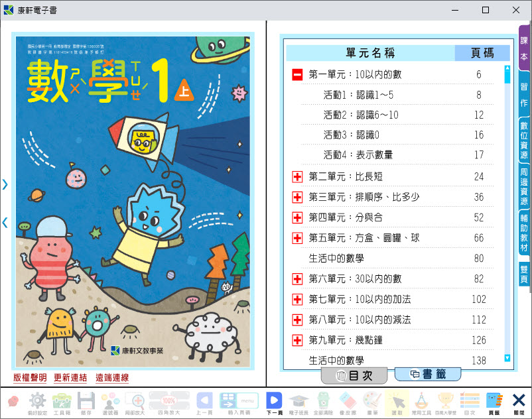Screen dimensions: 532x419
Task: Open the 版權聲明 link
Action: 30,378
